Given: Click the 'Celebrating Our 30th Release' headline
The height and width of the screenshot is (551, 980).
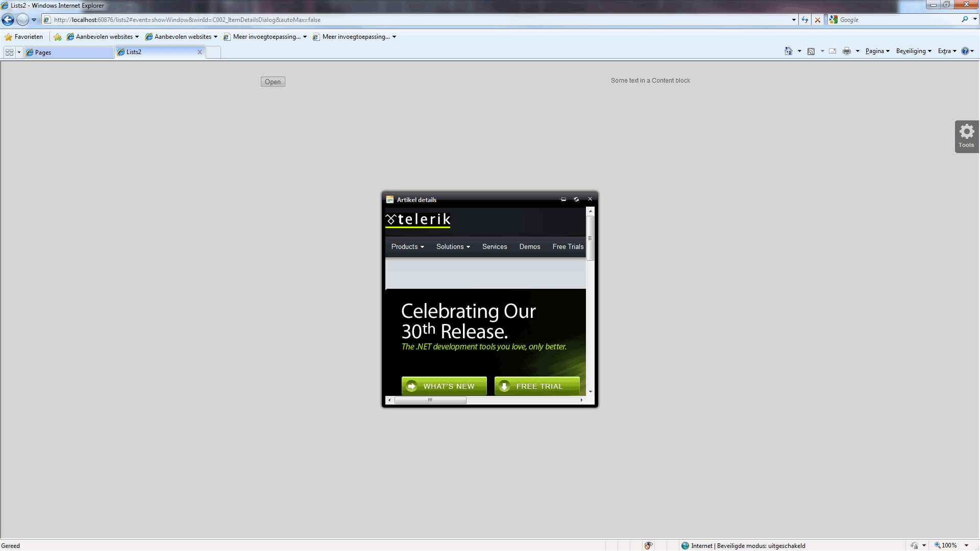Looking at the screenshot, I should pyautogui.click(x=469, y=321).
